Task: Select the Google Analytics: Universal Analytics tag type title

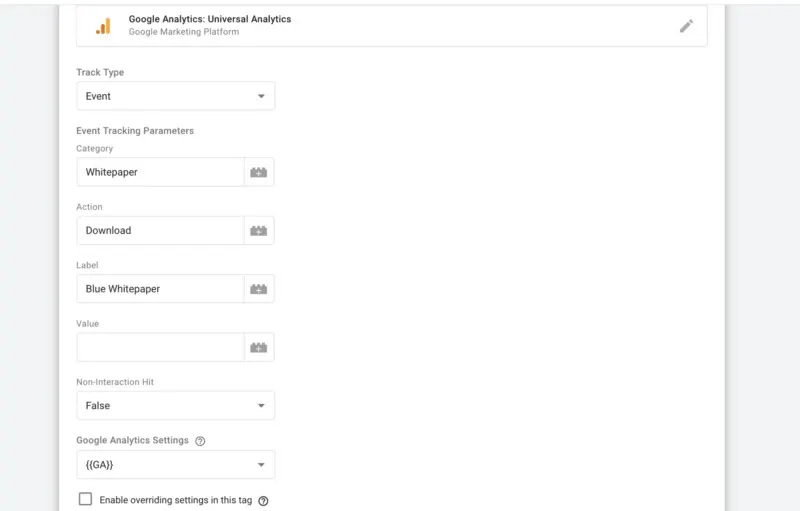Action: tap(210, 19)
